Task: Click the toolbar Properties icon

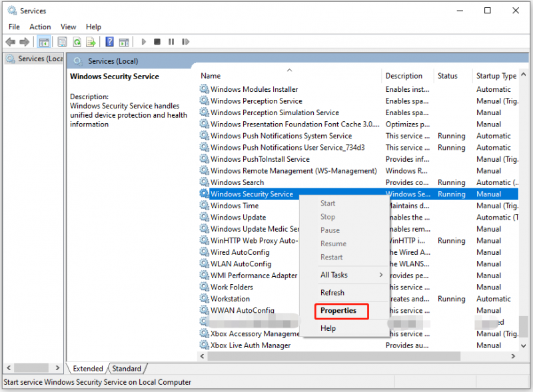Action: tap(62, 42)
